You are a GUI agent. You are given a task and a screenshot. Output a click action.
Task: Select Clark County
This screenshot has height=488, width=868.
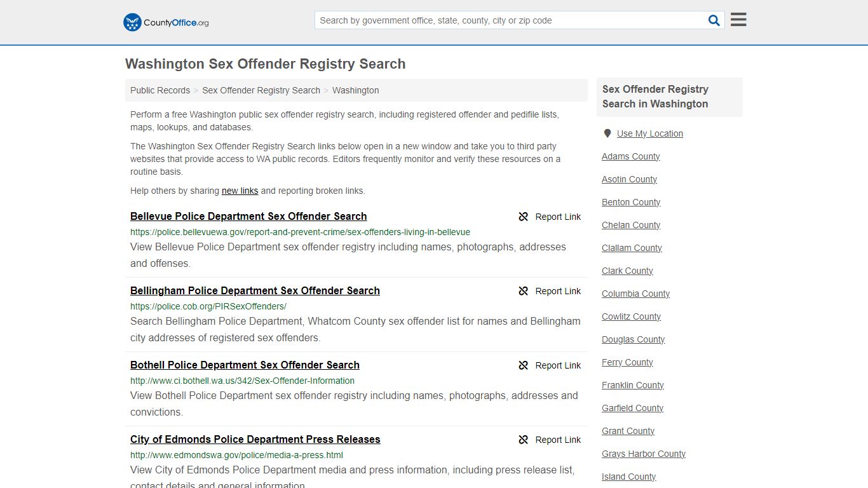click(x=627, y=271)
